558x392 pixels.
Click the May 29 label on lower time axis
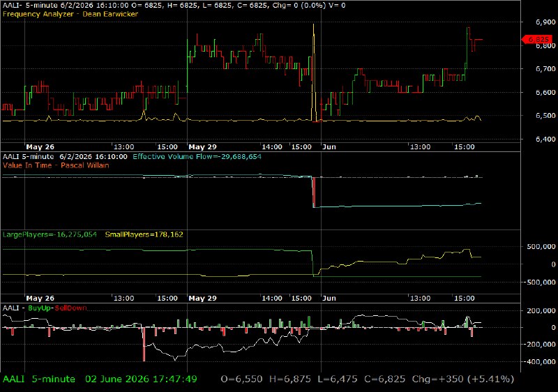pos(202,299)
